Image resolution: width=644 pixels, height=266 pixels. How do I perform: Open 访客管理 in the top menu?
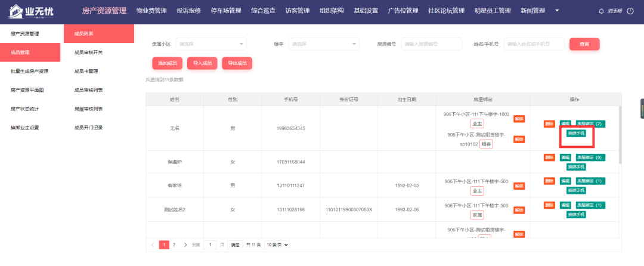coord(298,11)
